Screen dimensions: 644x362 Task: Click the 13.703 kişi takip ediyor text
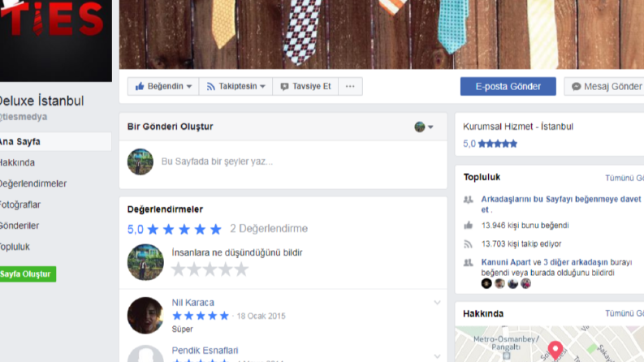521,243
